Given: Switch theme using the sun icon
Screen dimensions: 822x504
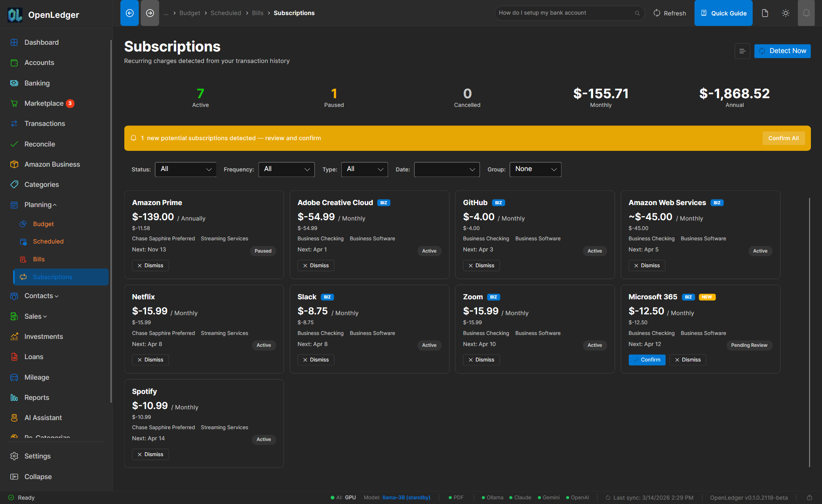Looking at the screenshot, I should pos(786,13).
